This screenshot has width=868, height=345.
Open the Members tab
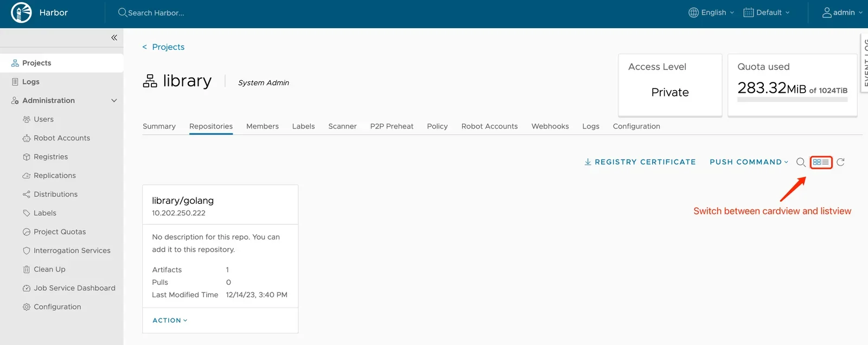pyautogui.click(x=263, y=126)
